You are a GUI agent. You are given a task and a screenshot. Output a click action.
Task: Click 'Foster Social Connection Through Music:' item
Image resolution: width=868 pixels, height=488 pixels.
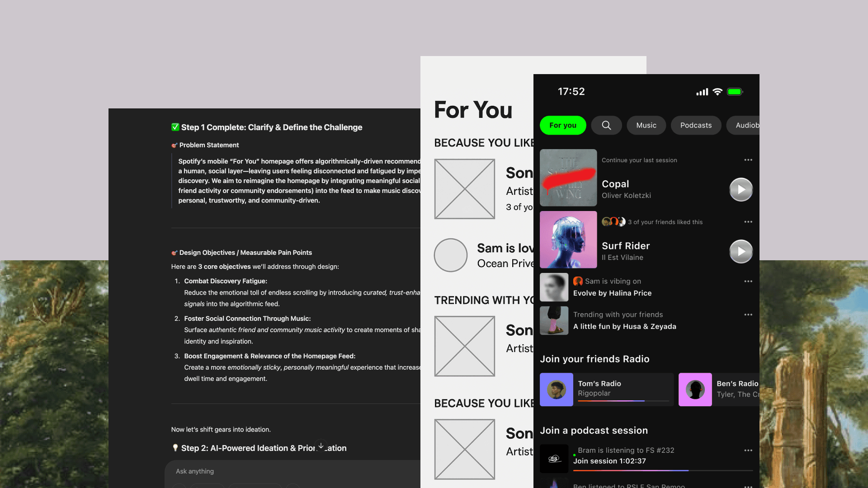click(247, 319)
